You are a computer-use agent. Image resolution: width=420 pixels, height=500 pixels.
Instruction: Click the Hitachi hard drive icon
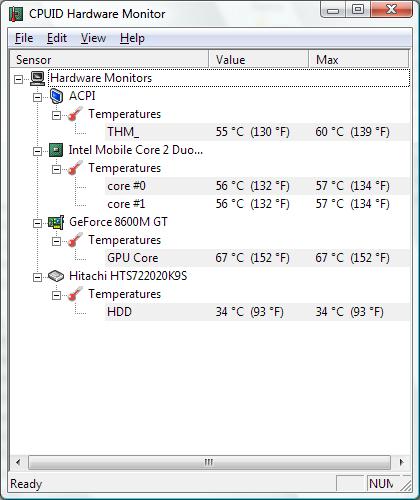pos(56,276)
